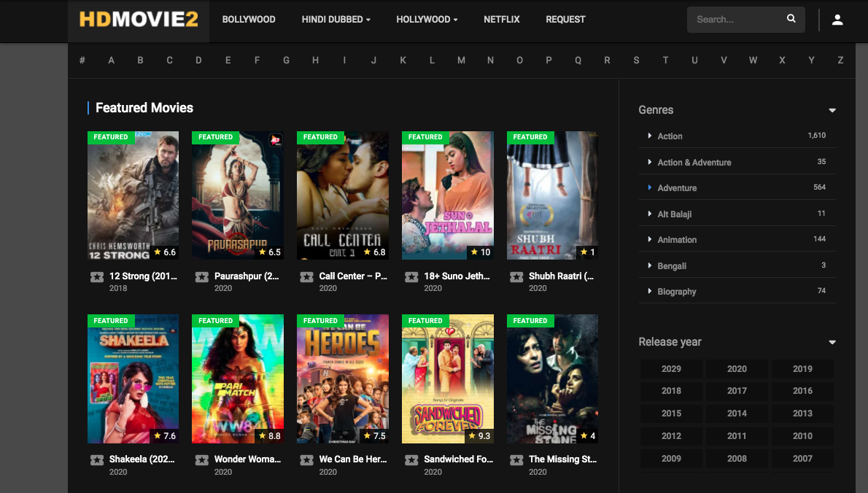
Task: Click the film icon beside We Can Be Heroes
Action: click(x=306, y=460)
